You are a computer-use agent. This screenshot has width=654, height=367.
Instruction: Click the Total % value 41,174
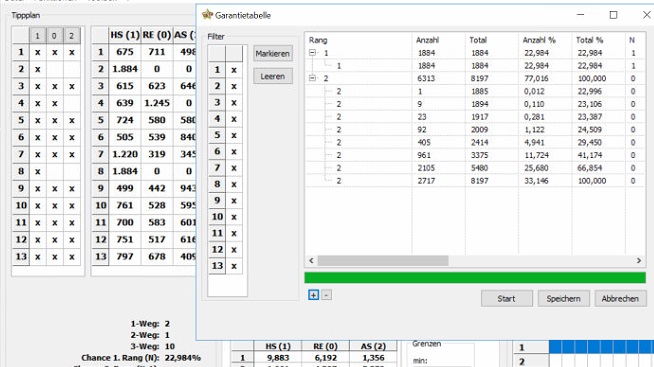590,155
